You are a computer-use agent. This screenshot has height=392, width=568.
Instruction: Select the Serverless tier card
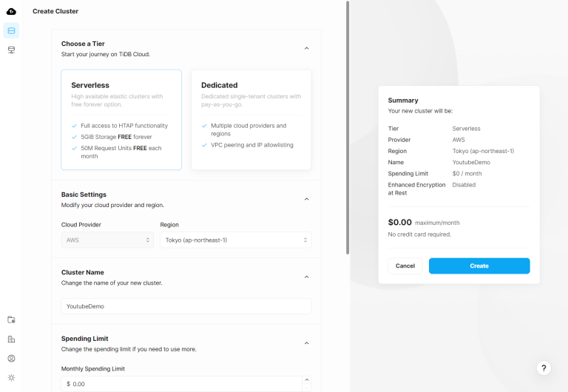[x=121, y=120]
